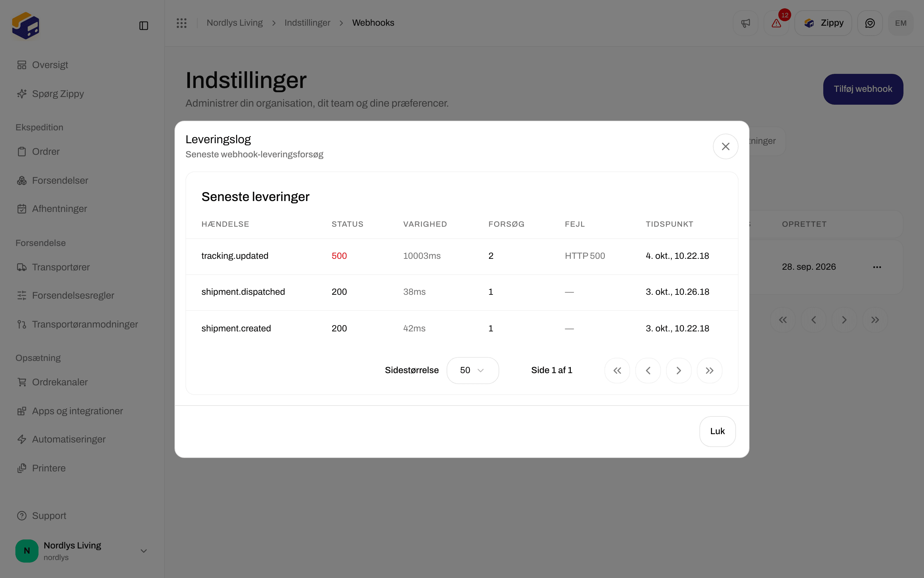Click the Tilføj webhook button

tap(863, 89)
